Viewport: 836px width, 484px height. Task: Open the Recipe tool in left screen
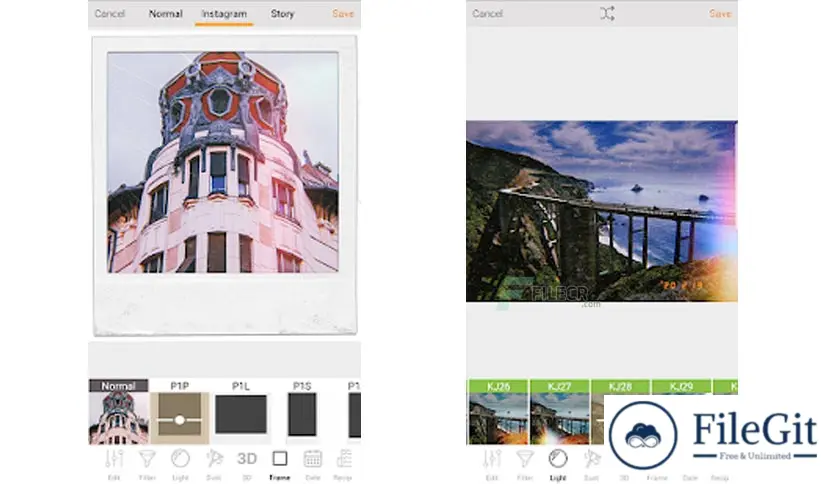pyautogui.click(x=343, y=464)
